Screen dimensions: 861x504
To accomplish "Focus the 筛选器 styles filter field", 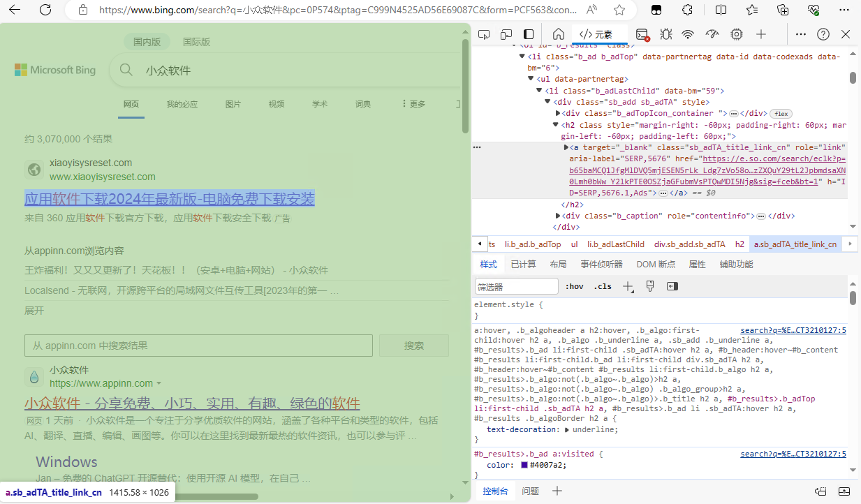I will tap(516, 286).
